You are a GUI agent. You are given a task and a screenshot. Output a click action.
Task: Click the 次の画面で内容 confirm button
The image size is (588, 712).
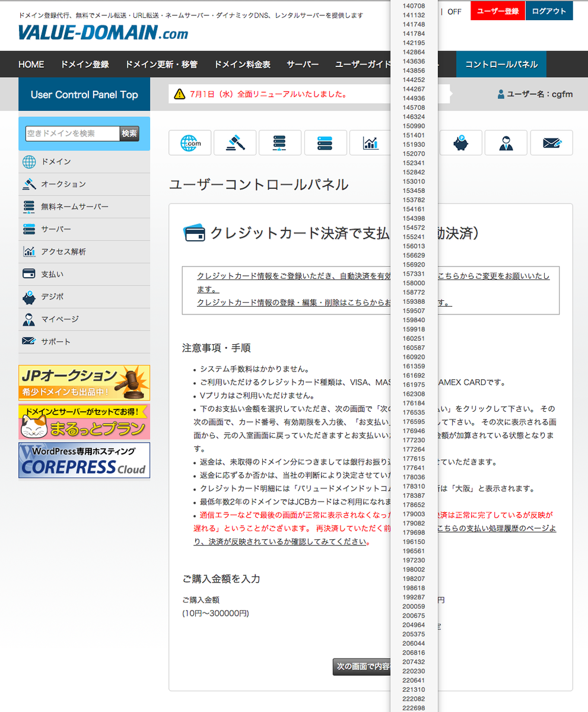(x=361, y=666)
